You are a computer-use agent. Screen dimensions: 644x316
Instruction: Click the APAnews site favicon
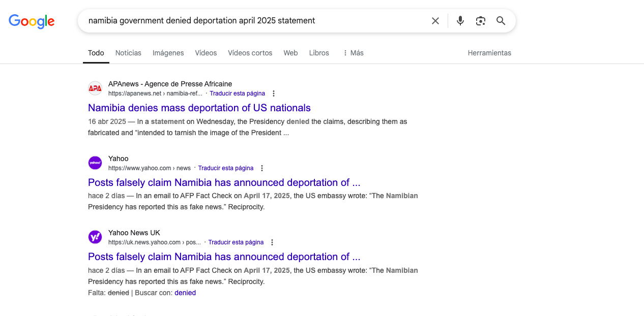95,88
